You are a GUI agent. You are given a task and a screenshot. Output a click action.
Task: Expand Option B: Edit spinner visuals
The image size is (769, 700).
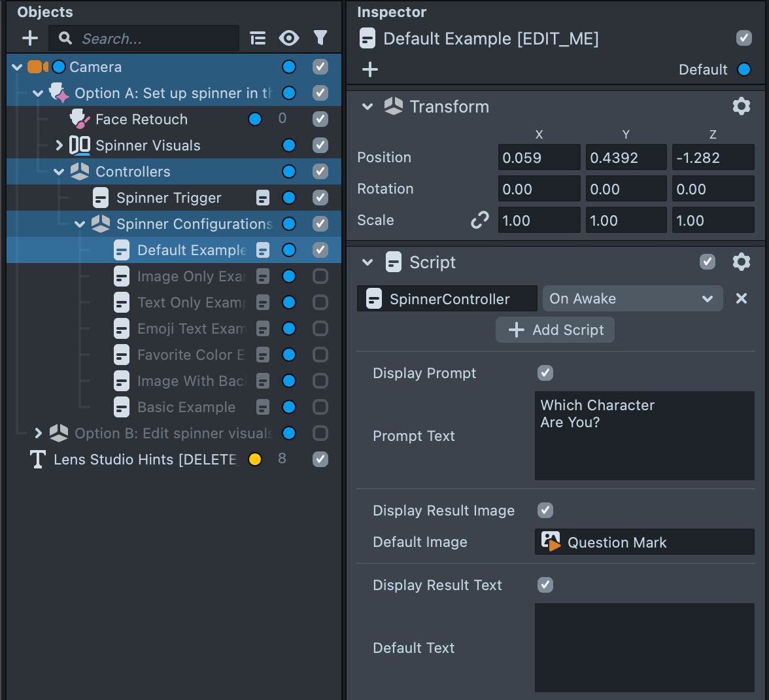click(x=38, y=433)
